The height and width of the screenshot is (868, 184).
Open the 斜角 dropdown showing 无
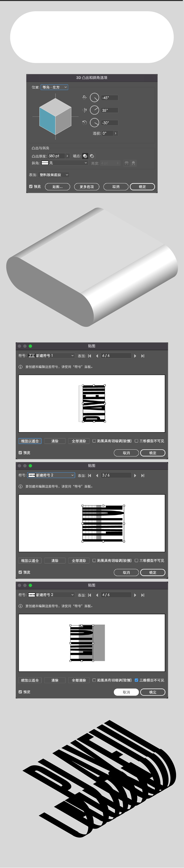(65, 163)
